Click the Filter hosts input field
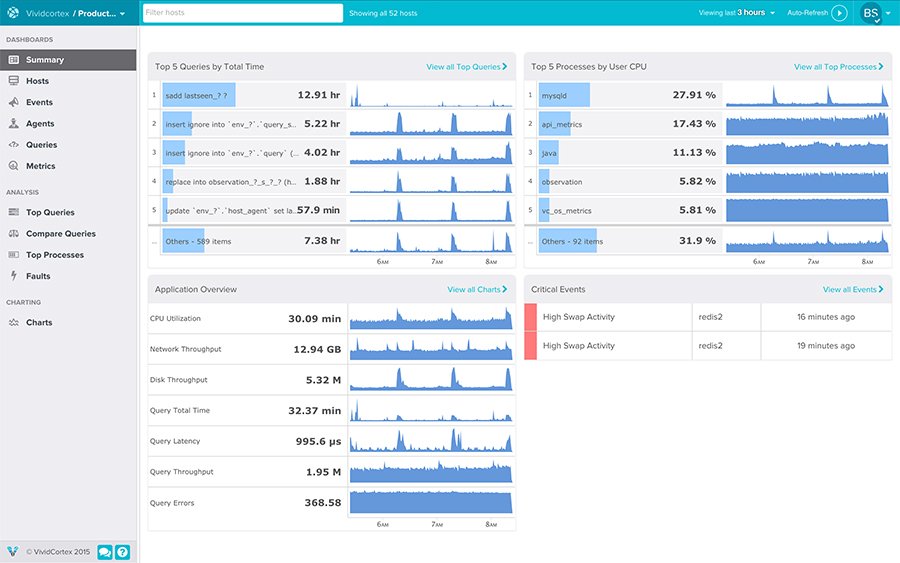The image size is (900, 563). pos(241,13)
